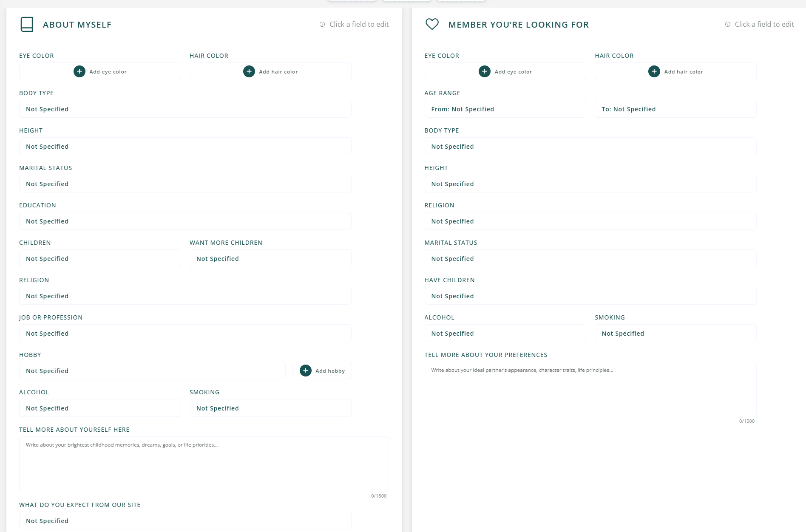Click 'AGE RANGE' label
Image resolution: width=806 pixels, height=532 pixels.
coord(443,93)
